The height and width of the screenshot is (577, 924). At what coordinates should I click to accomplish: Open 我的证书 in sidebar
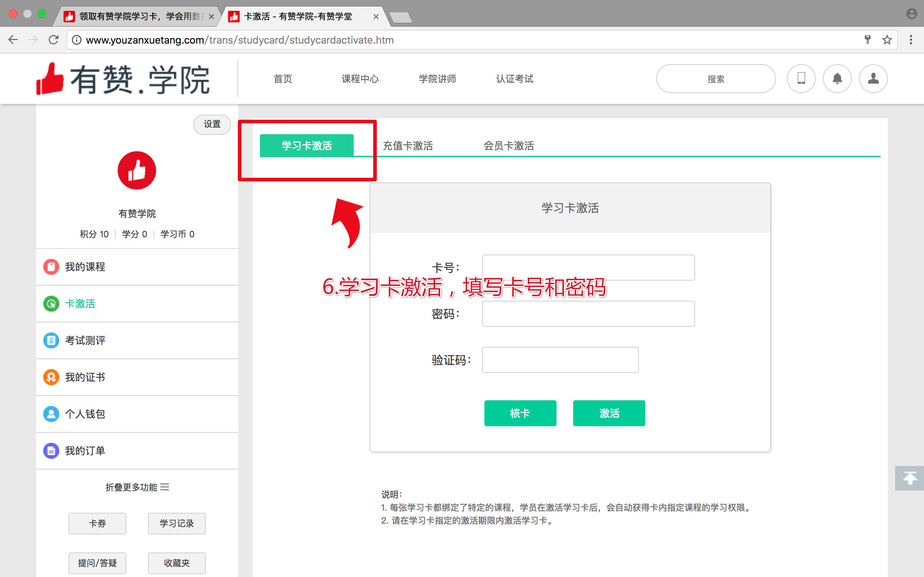pos(85,377)
